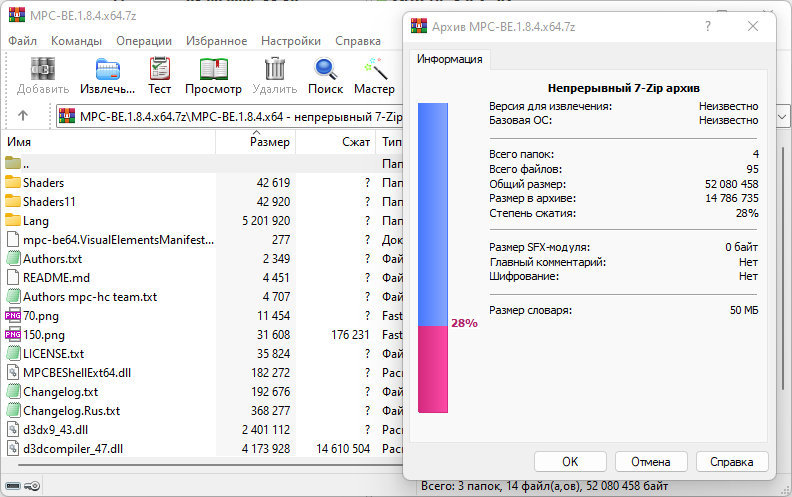Click the status bar totals text
Image resolution: width=792 pixels, height=497 pixels.
pos(544,486)
